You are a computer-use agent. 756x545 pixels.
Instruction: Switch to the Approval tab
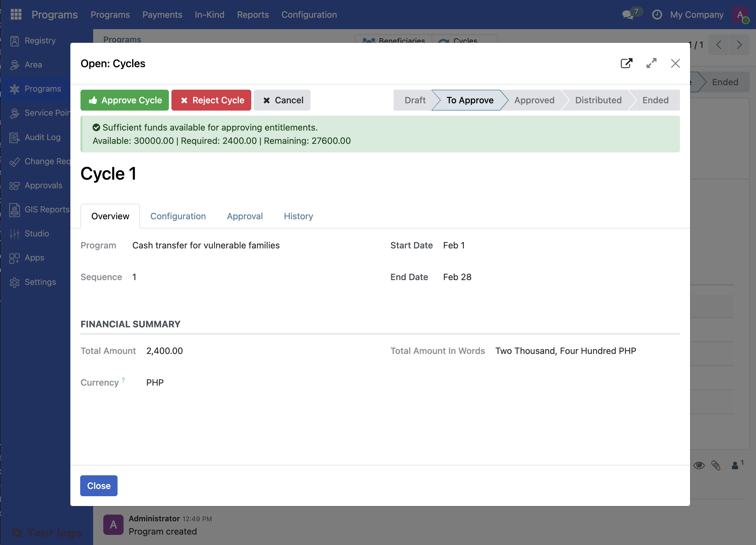coord(245,216)
